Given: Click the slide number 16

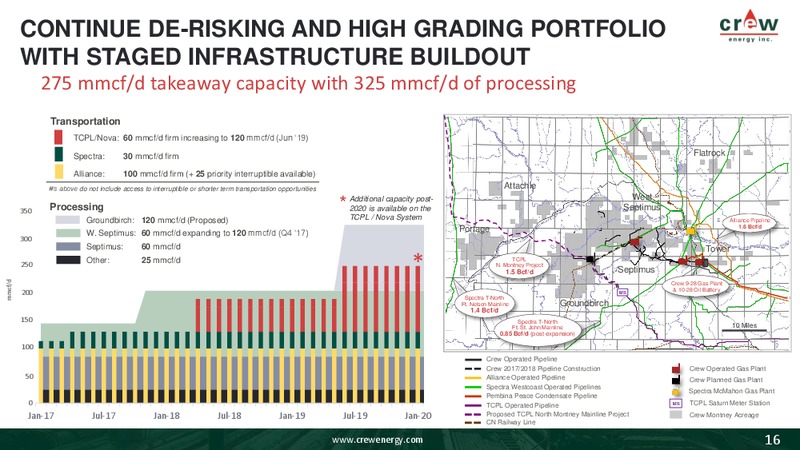Looking at the screenshot, I should (772, 439).
